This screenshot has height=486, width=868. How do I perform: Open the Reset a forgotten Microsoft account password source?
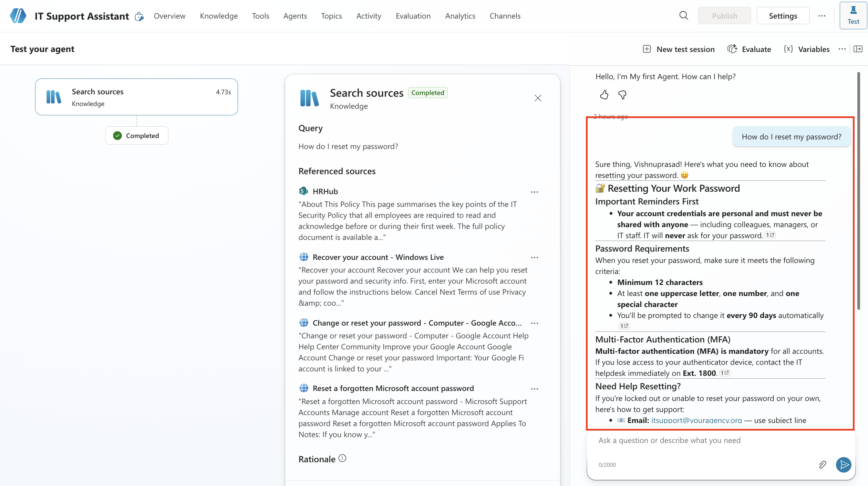tap(393, 388)
